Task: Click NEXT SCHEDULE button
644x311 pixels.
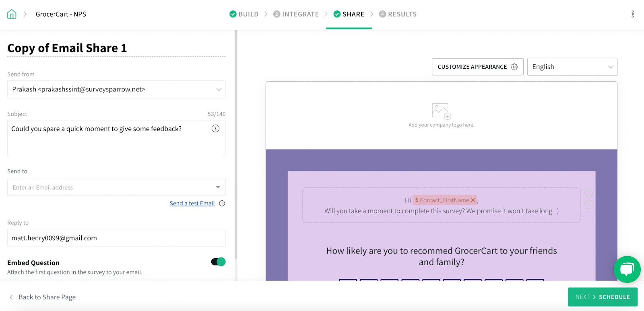Action: pos(603,297)
